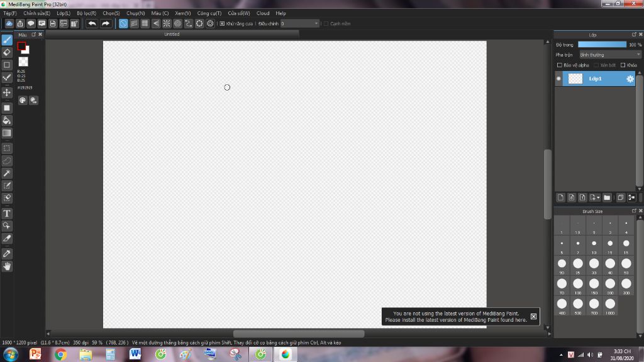Select the Hand pan tool
The width and height of the screenshot is (644, 362).
coord(7,266)
